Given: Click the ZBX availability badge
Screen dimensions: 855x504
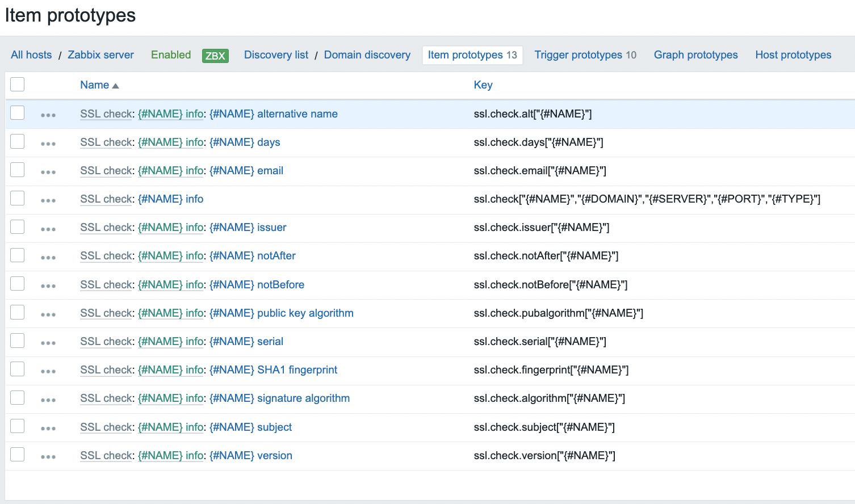Looking at the screenshot, I should 215,56.
